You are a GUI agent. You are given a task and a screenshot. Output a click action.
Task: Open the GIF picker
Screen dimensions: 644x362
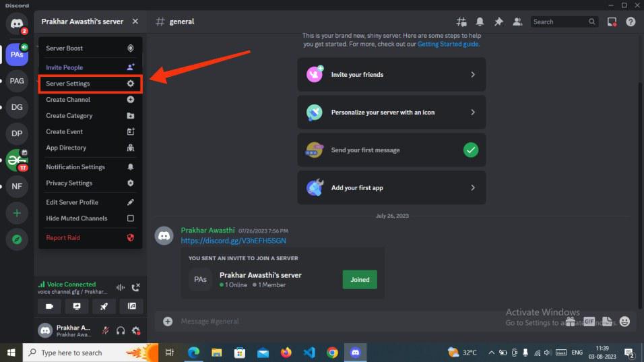coord(589,322)
